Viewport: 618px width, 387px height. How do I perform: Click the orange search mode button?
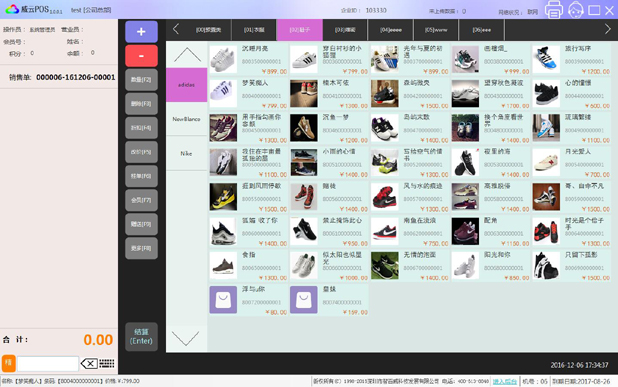click(x=9, y=363)
